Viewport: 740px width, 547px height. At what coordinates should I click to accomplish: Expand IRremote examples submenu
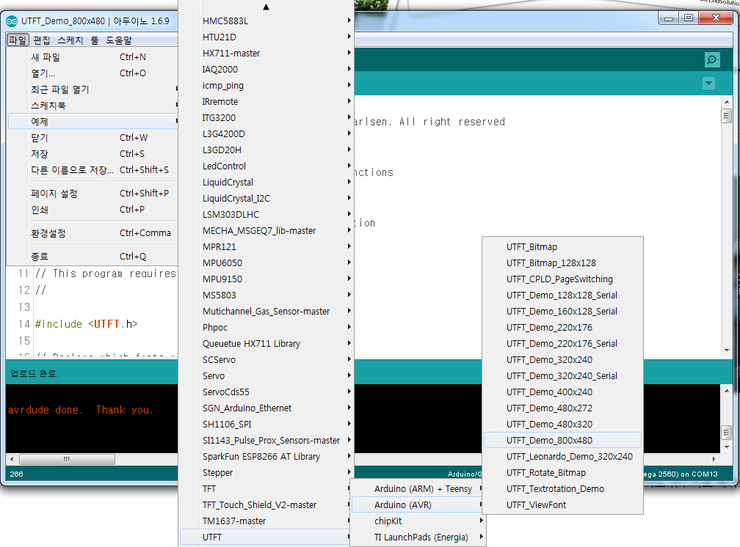pyautogui.click(x=266, y=101)
